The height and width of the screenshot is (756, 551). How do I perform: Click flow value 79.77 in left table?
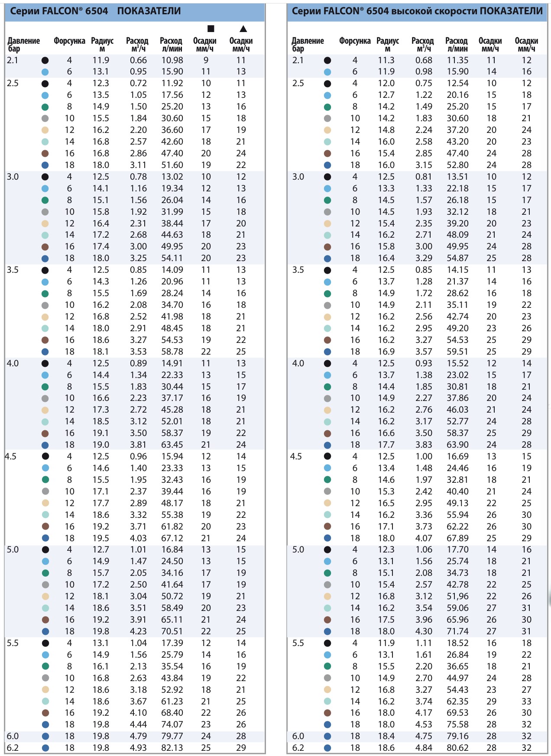click(172, 736)
